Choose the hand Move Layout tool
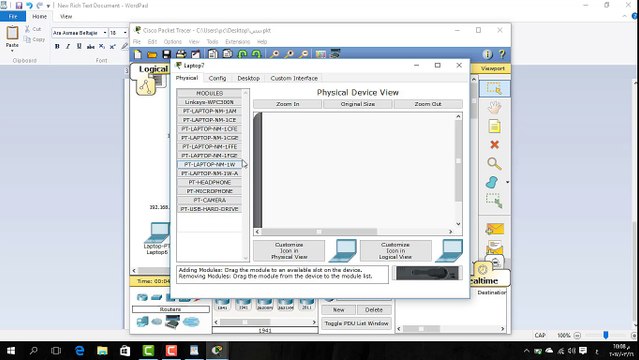The height and width of the screenshot is (360, 639). [494, 108]
